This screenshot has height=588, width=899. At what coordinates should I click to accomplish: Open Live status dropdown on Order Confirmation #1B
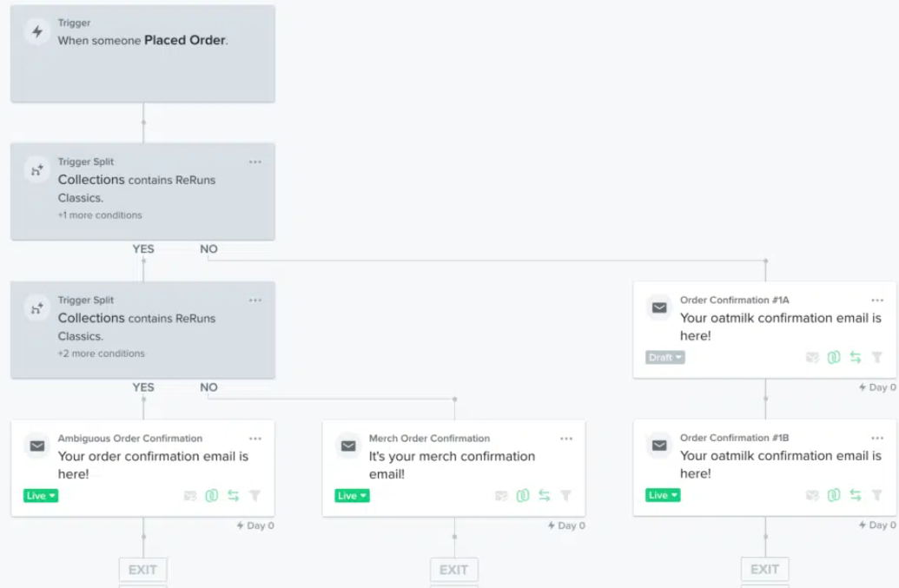[663, 495]
